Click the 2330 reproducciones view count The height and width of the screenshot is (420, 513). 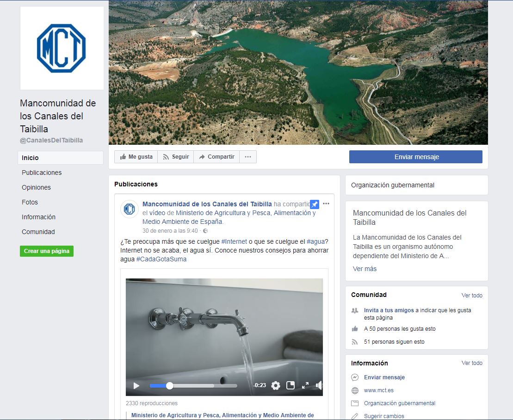pyautogui.click(x=151, y=403)
